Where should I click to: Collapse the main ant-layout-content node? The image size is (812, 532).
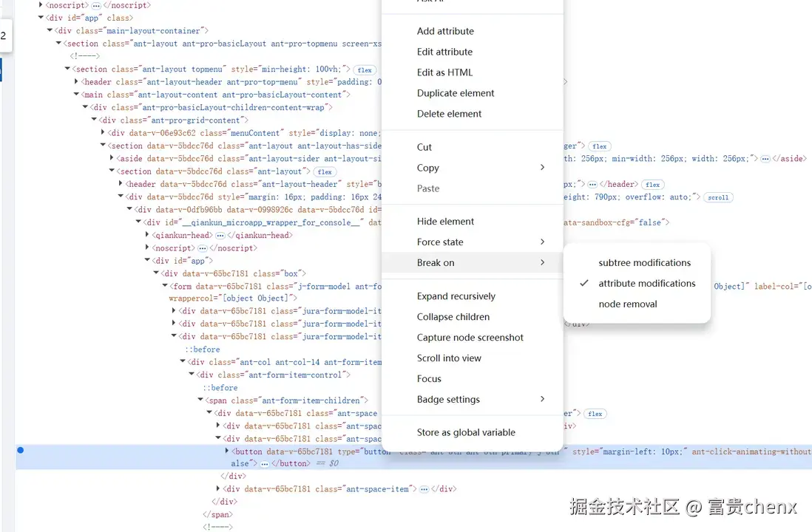(76, 95)
